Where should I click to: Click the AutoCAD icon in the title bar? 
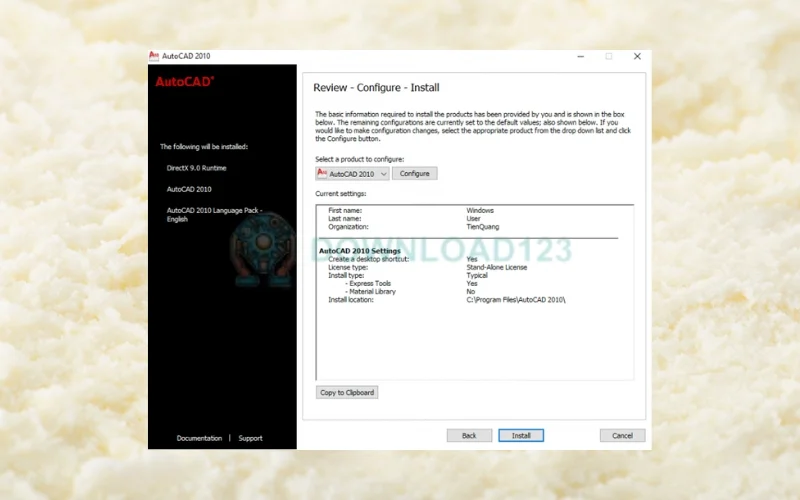pos(154,56)
